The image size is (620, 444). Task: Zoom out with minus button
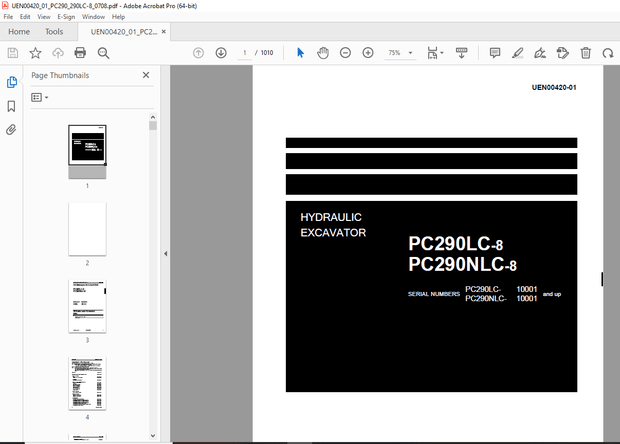click(x=345, y=53)
